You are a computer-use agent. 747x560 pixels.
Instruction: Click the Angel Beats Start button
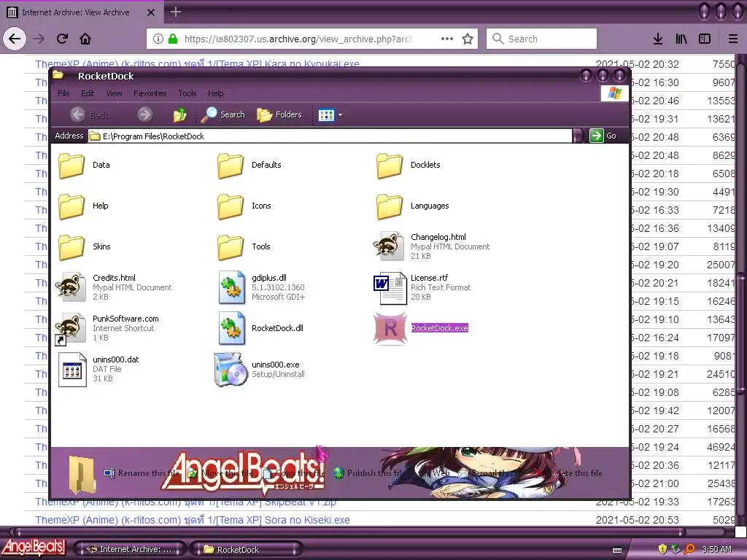point(33,548)
